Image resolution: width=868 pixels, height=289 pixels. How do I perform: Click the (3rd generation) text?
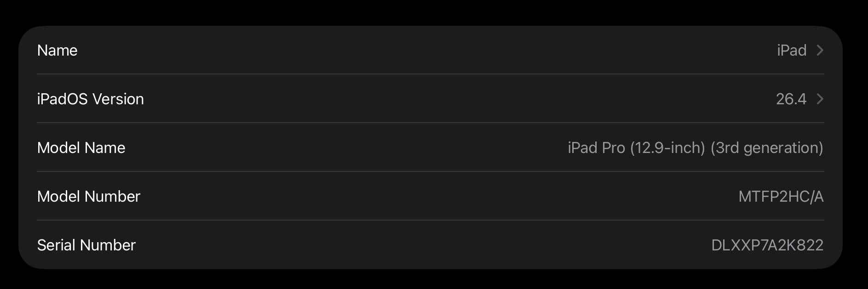coord(766,147)
